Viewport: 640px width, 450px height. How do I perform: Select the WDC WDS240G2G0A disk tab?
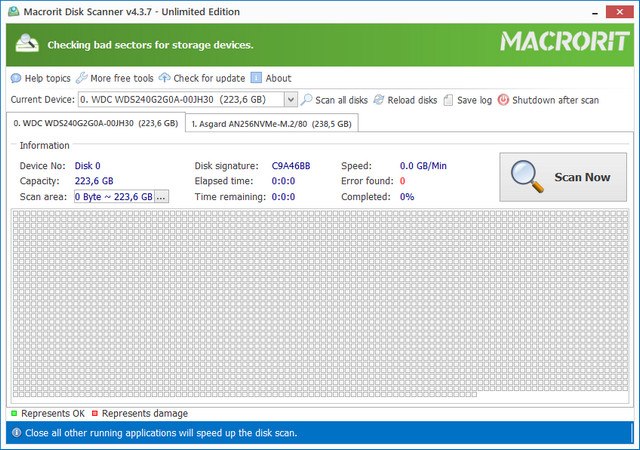tap(94, 124)
